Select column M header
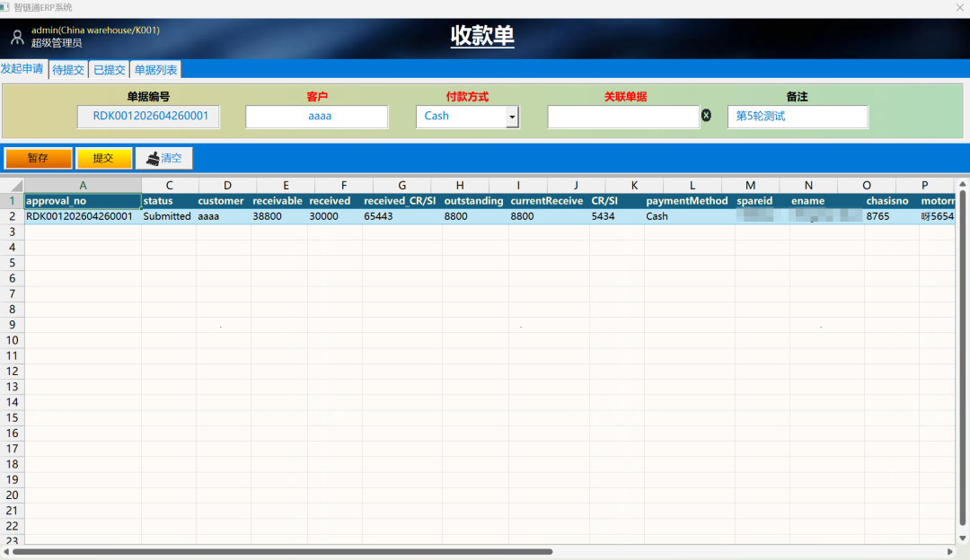This screenshot has height=560, width=970. [750, 186]
